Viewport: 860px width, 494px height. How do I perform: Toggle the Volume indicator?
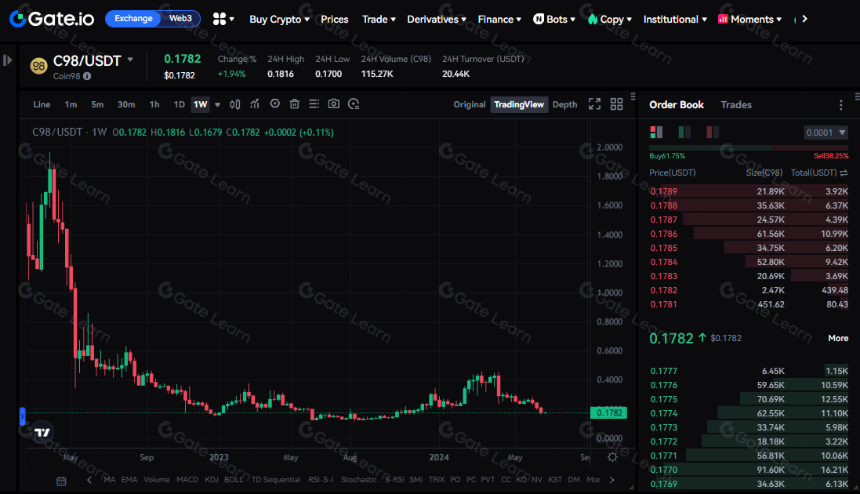pyautogui.click(x=156, y=480)
